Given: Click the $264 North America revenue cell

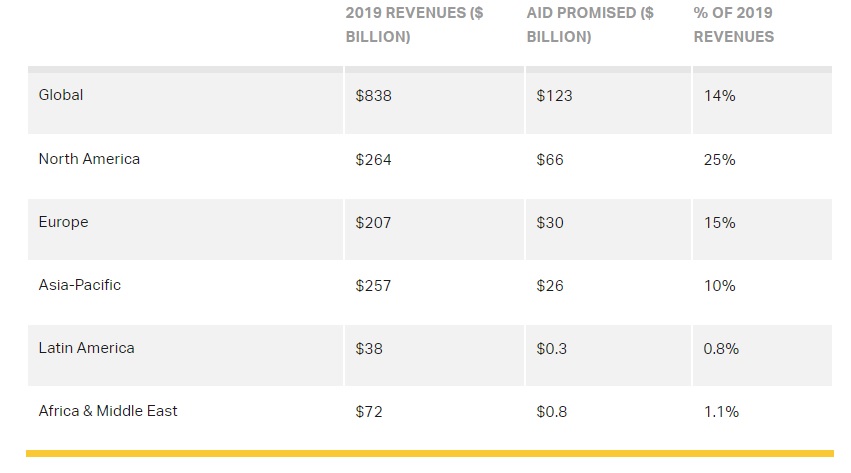Looking at the screenshot, I should [371, 160].
